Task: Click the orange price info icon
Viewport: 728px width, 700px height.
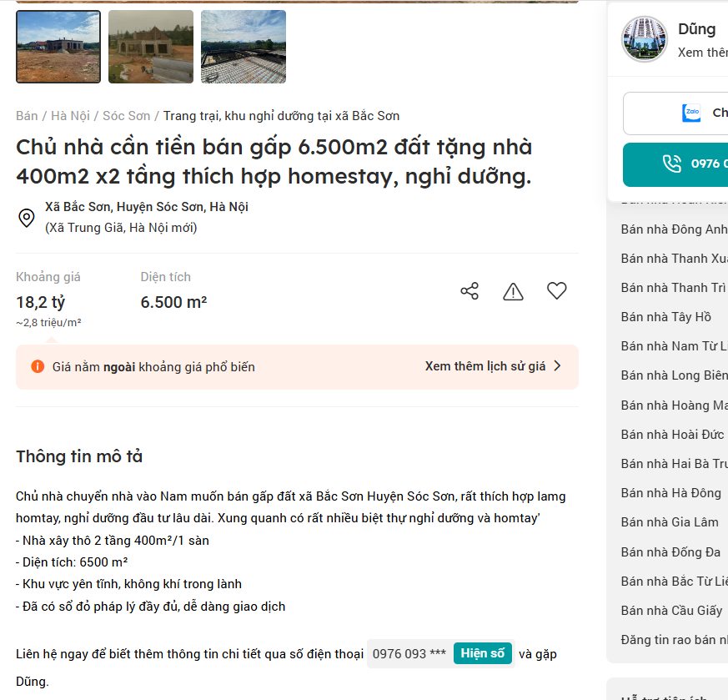Action: (38, 366)
